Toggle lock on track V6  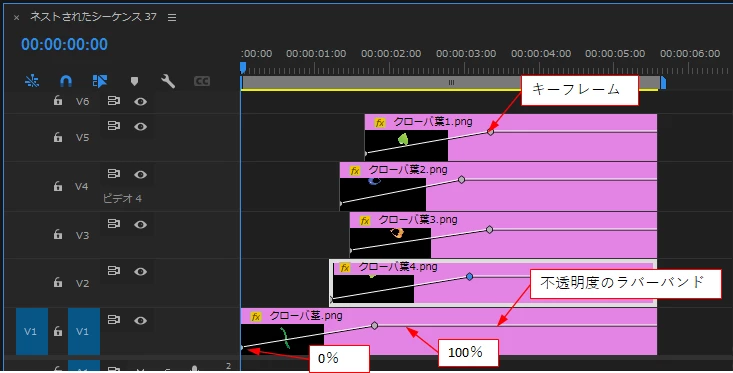(57, 100)
